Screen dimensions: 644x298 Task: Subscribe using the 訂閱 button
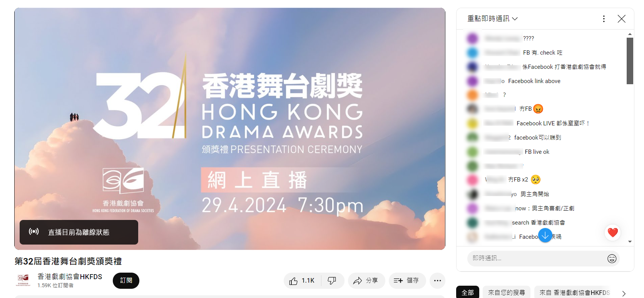tap(126, 281)
